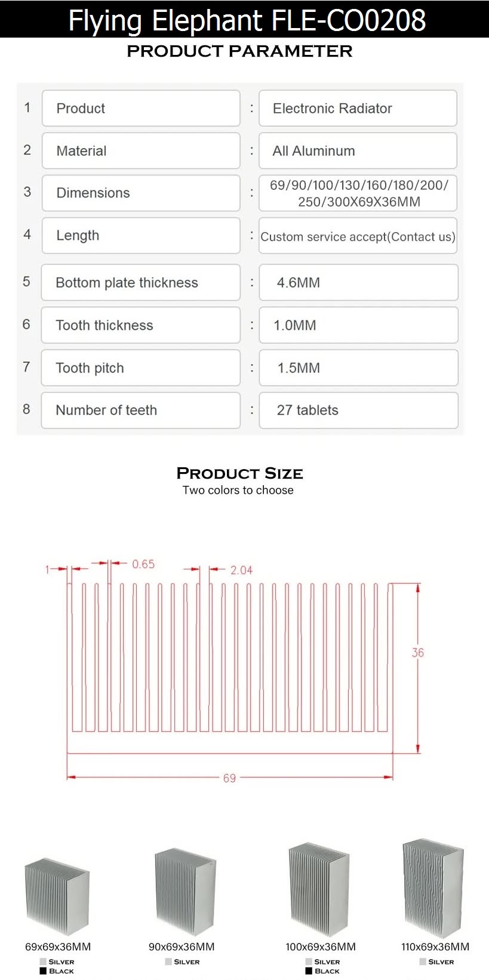Pick the black swatch under 100x69x36MM

[309, 971]
